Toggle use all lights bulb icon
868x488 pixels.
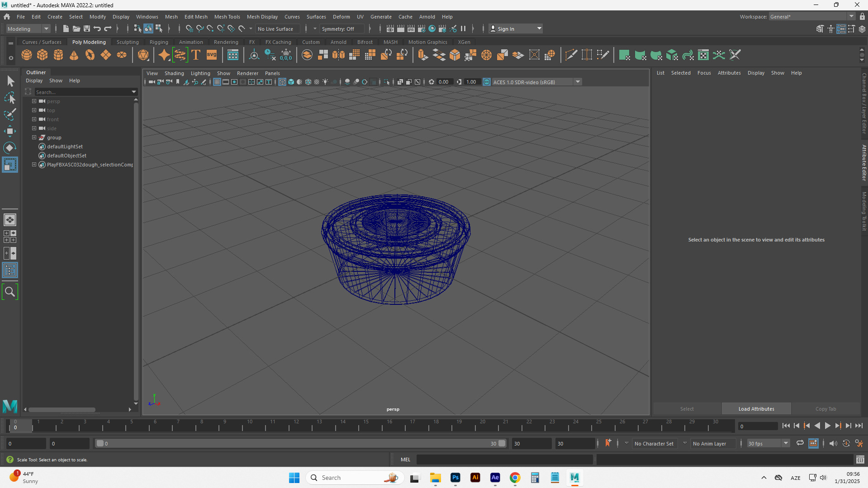[x=325, y=82]
